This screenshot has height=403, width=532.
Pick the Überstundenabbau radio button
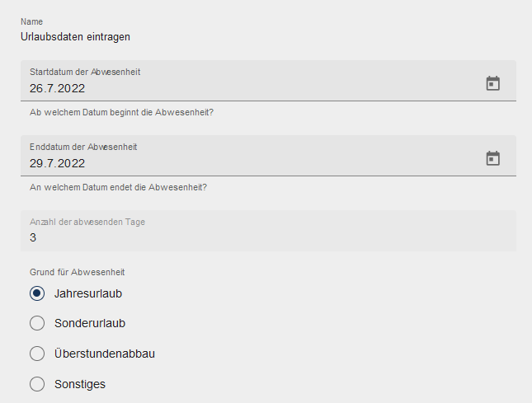click(36, 354)
